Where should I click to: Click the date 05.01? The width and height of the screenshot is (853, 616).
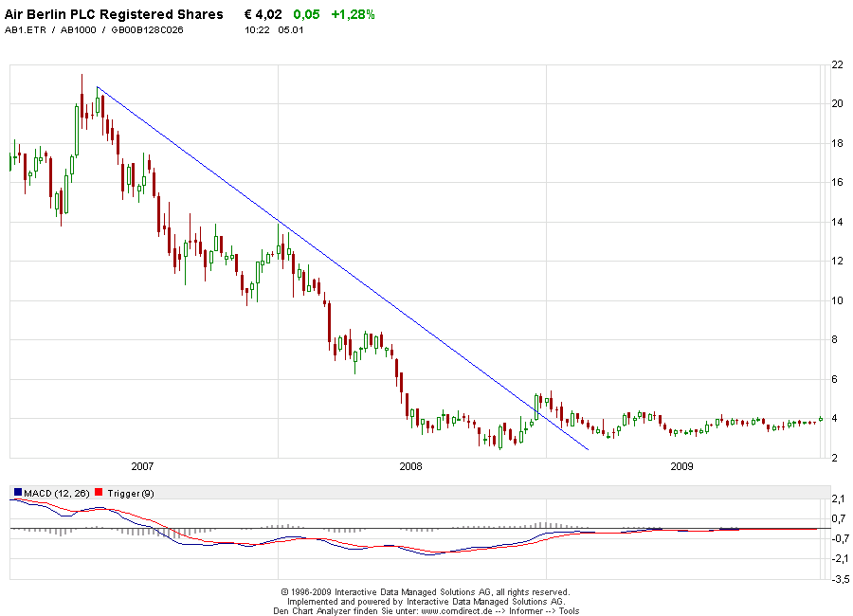[x=291, y=30]
